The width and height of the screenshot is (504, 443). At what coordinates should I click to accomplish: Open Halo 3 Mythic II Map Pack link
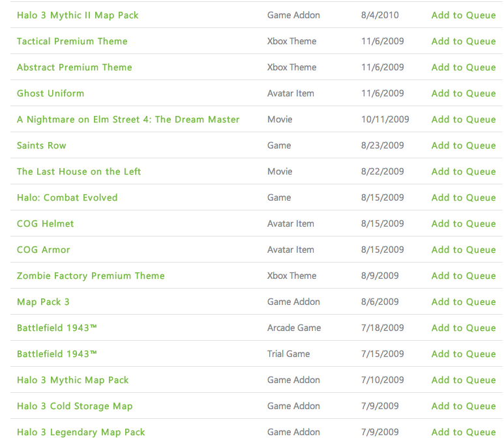pos(78,16)
